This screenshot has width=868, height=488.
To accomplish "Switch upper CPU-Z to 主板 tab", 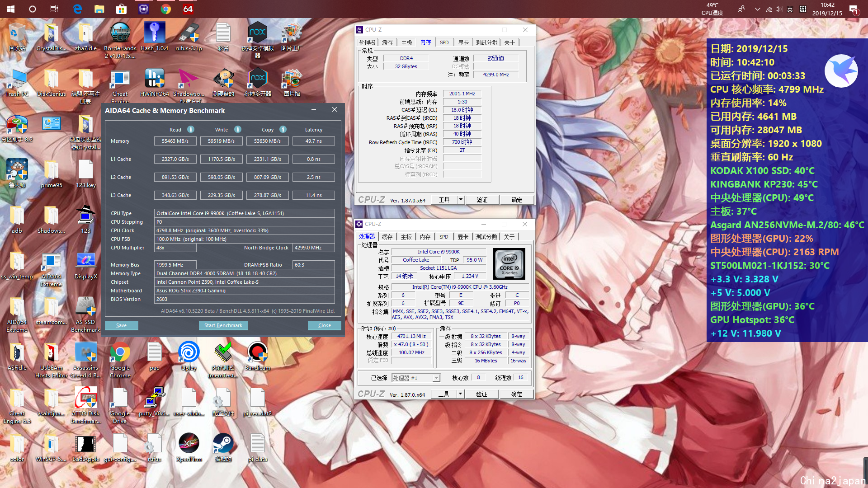I will tap(406, 42).
